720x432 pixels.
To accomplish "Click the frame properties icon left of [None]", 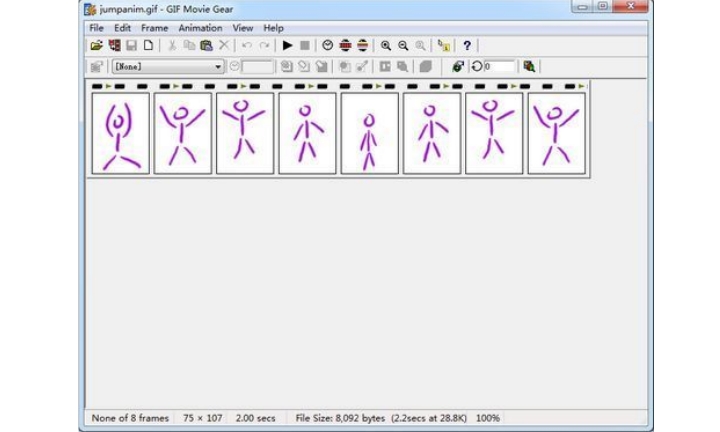I will tap(96, 67).
